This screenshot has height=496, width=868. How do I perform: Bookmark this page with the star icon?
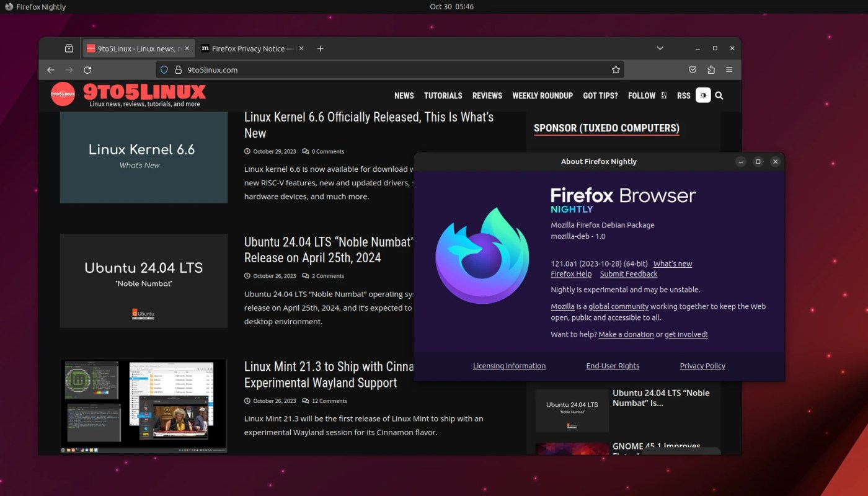pos(616,70)
